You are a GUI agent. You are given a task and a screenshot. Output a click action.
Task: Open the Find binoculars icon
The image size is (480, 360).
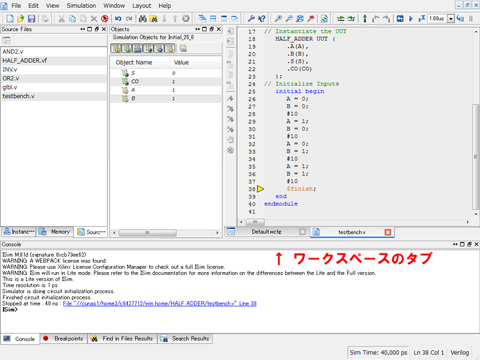tap(143, 19)
